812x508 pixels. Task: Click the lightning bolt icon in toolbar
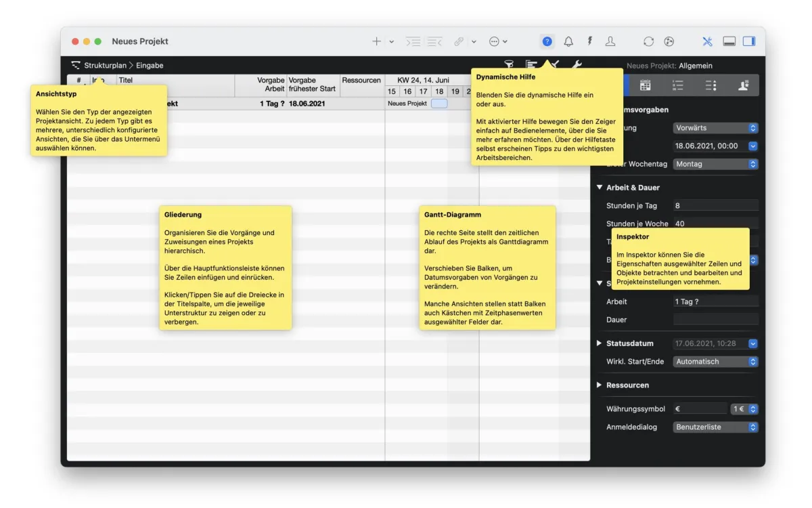[x=589, y=41]
